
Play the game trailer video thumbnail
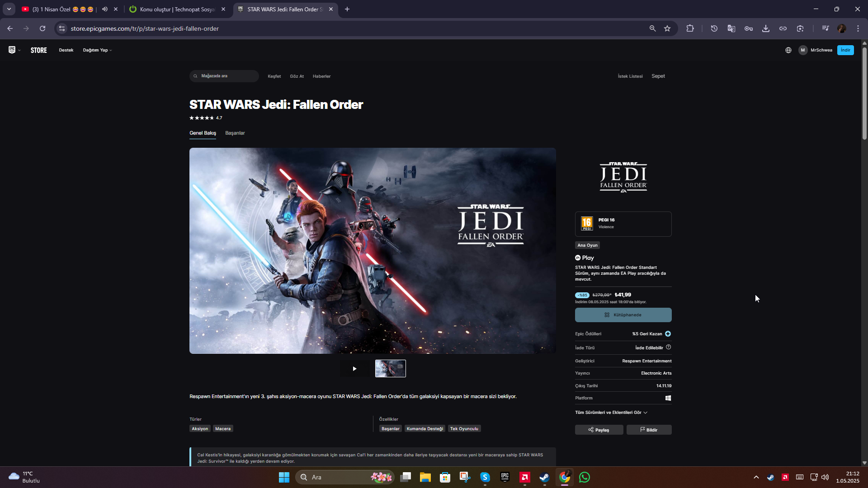click(x=354, y=369)
